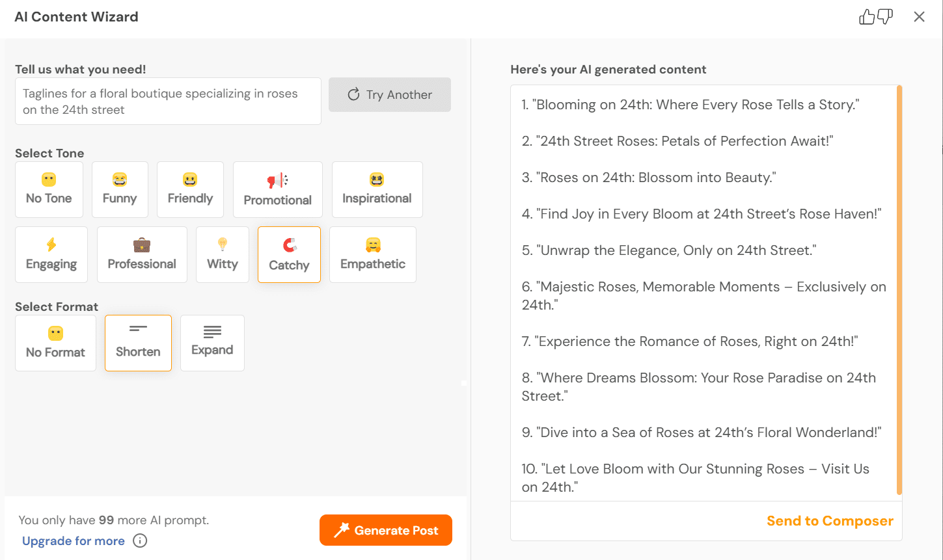Select the No Tone option
The image size is (943, 560).
[49, 189]
